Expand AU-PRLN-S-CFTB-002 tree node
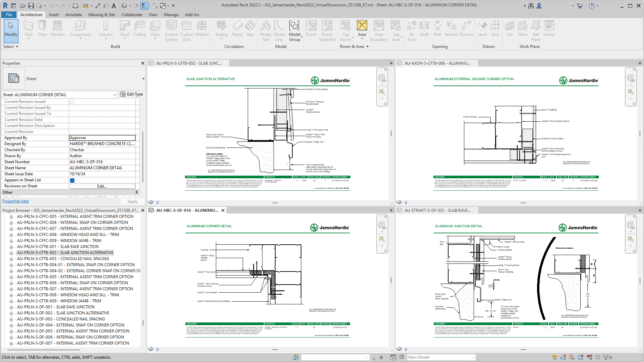The height and width of the screenshot is (362, 644). (11, 253)
